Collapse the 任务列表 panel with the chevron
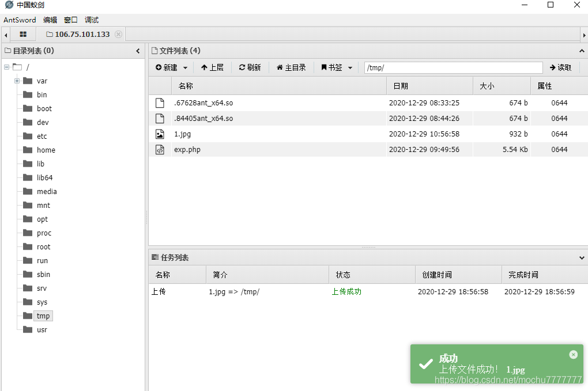 coord(582,257)
